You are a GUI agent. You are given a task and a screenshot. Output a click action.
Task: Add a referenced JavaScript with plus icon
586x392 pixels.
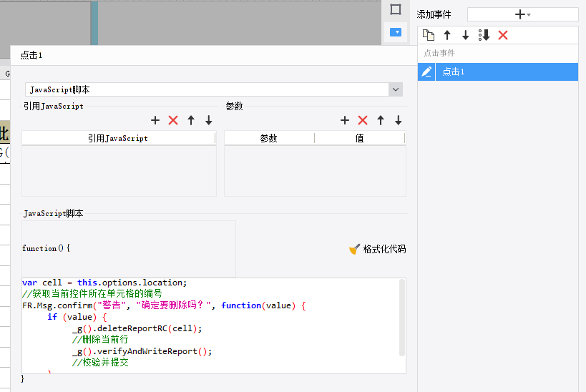click(x=155, y=120)
